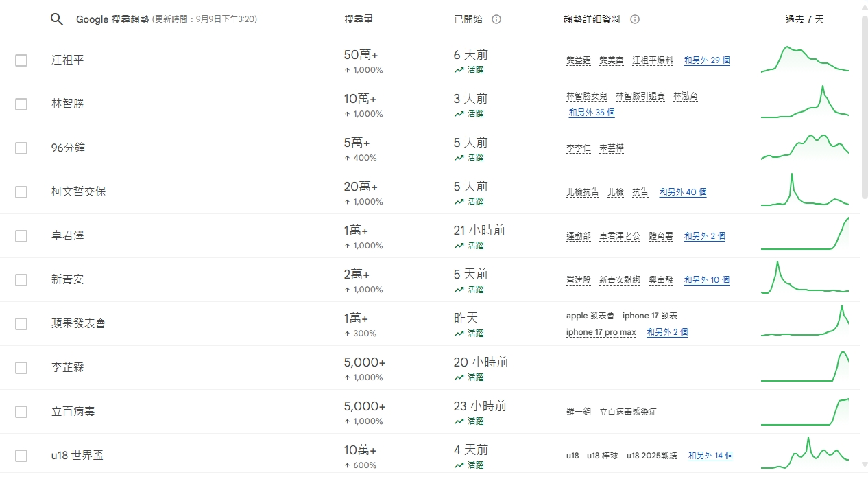The height and width of the screenshot is (477, 868).
Task: Open the 林智勝女兒 related query
Action: click(x=586, y=96)
